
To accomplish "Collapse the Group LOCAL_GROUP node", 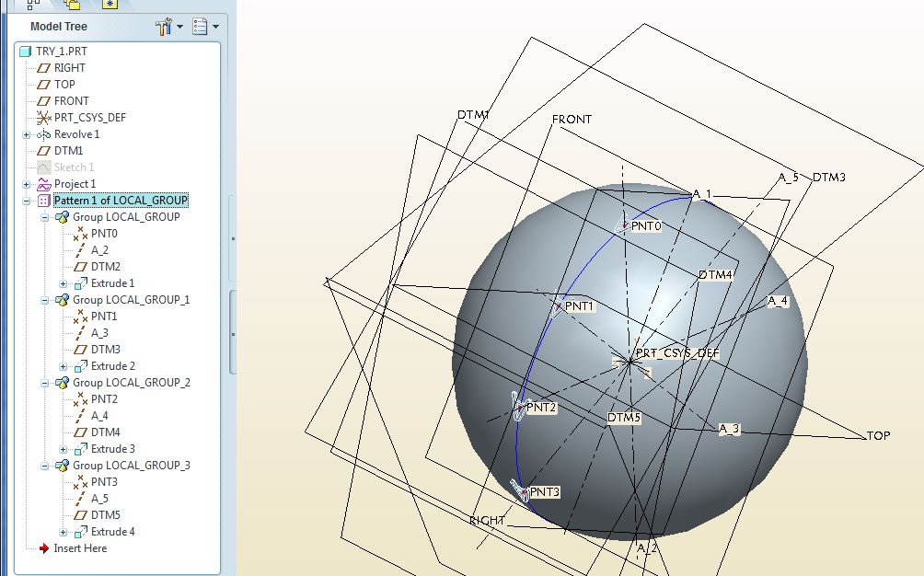I will coord(45,217).
